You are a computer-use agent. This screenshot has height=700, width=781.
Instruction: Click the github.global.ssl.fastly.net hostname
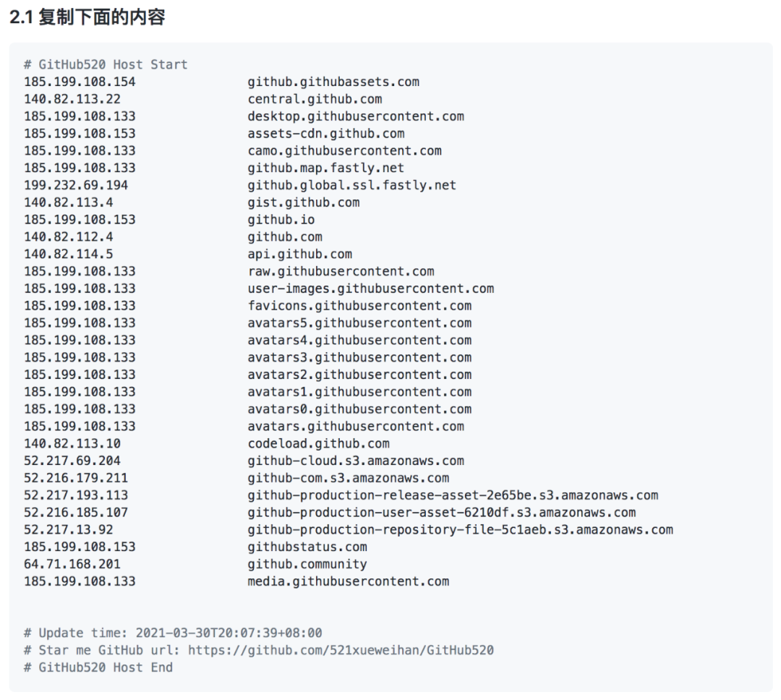coord(351,185)
